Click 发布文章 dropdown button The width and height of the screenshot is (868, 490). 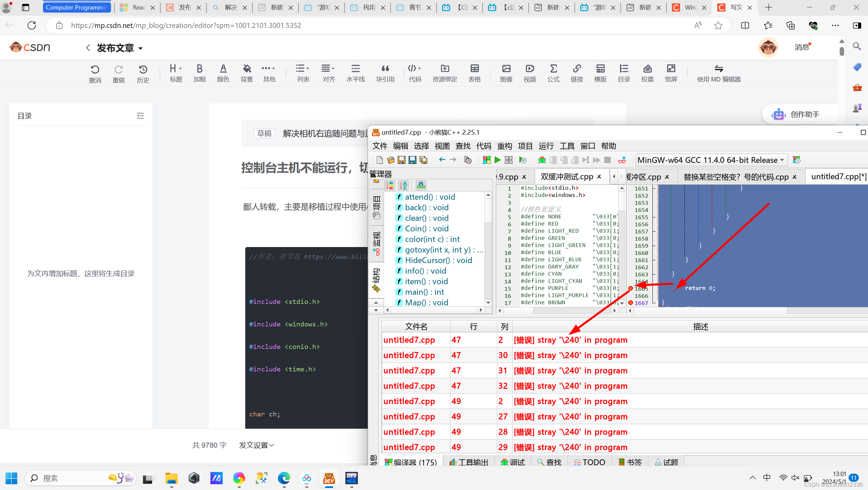(119, 48)
